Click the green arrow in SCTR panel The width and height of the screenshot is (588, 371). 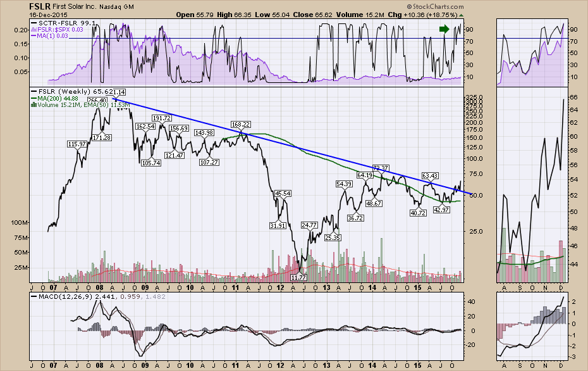pyautogui.click(x=444, y=29)
